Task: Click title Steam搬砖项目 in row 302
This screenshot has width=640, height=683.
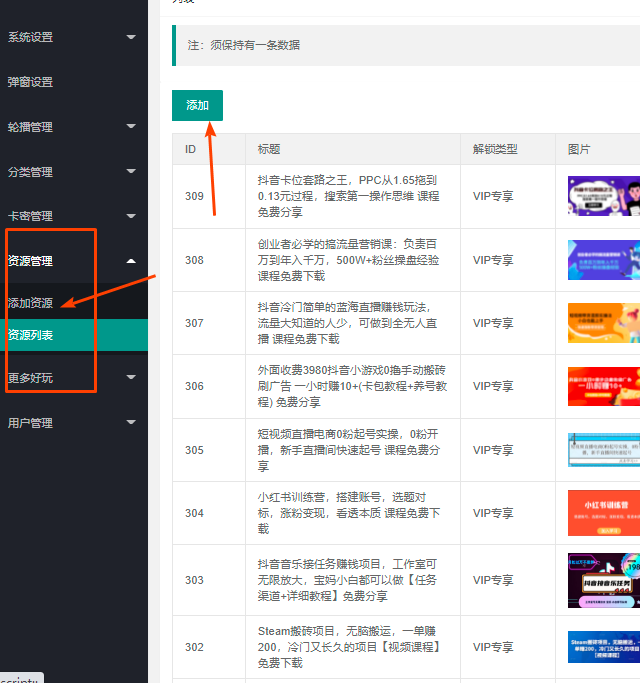Action: [349, 647]
